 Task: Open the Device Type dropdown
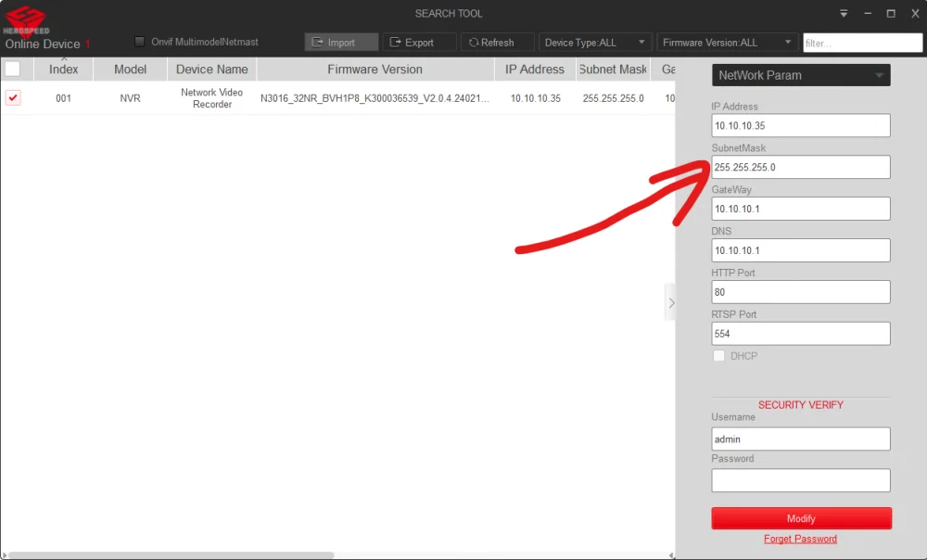[594, 43]
